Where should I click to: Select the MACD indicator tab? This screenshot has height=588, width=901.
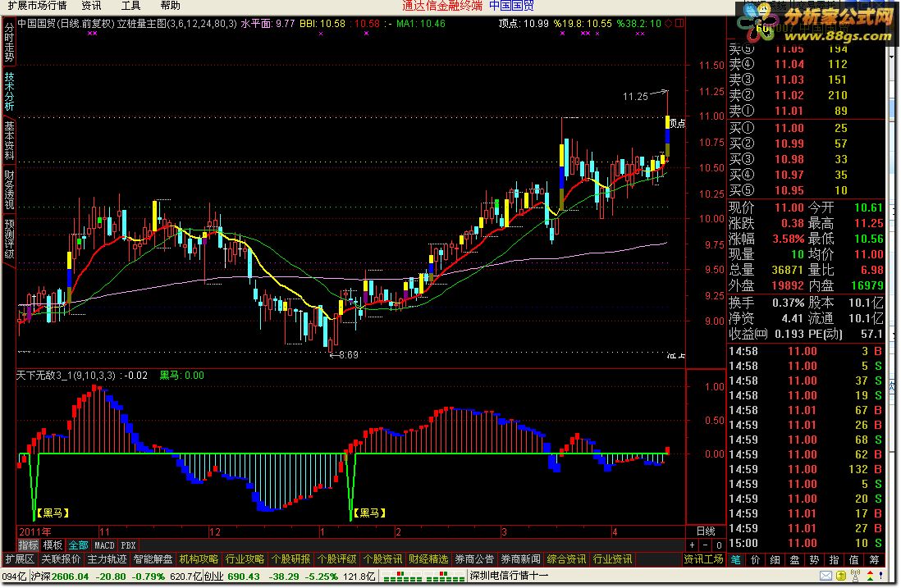(x=104, y=545)
